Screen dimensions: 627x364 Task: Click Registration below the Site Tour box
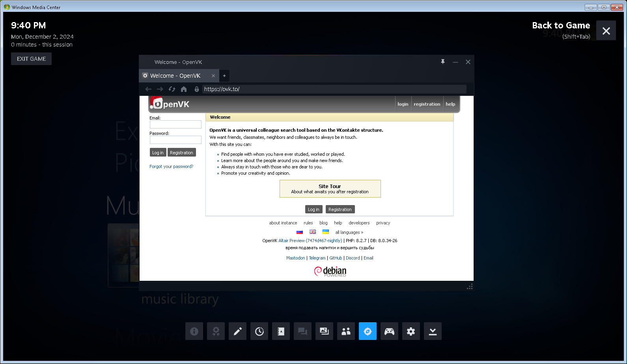(x=340, y=209)
